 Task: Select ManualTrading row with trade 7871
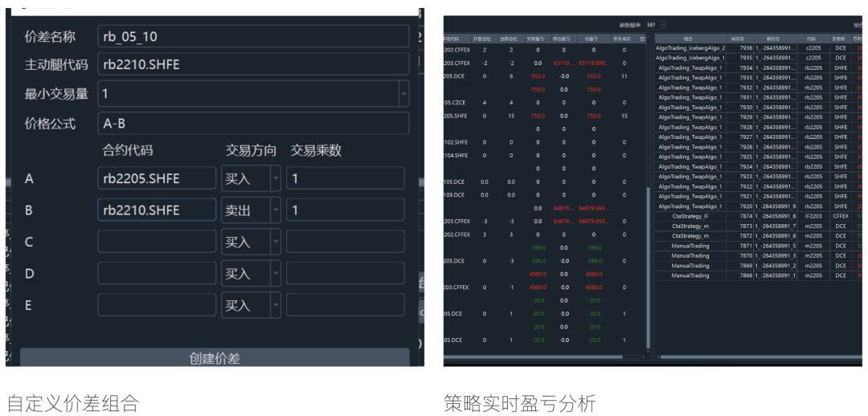(x=759, y=246)
